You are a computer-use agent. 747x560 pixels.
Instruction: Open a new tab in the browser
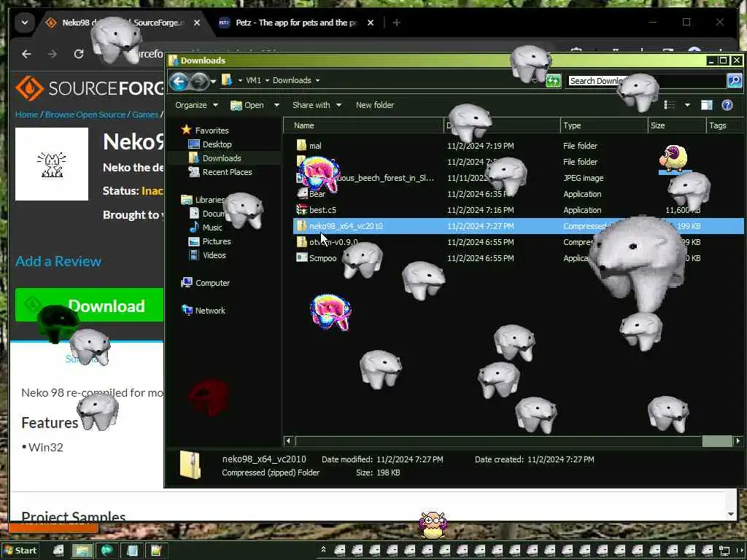[396, 23]
